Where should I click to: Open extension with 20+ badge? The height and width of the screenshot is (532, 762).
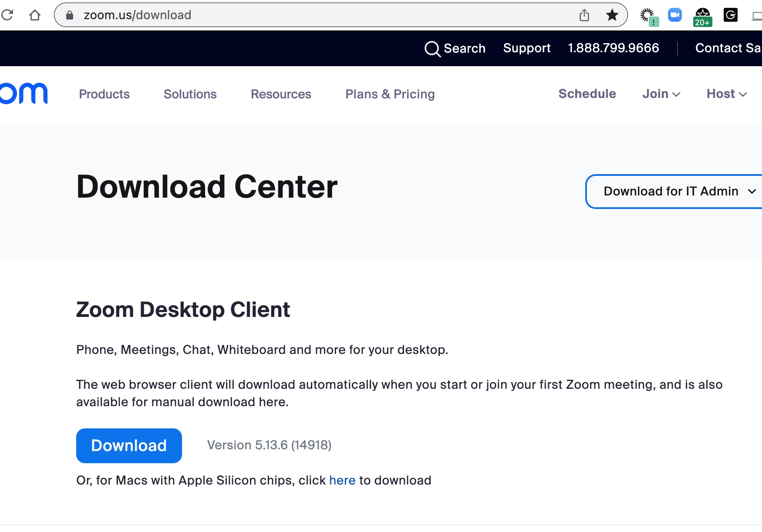point(703,17)
